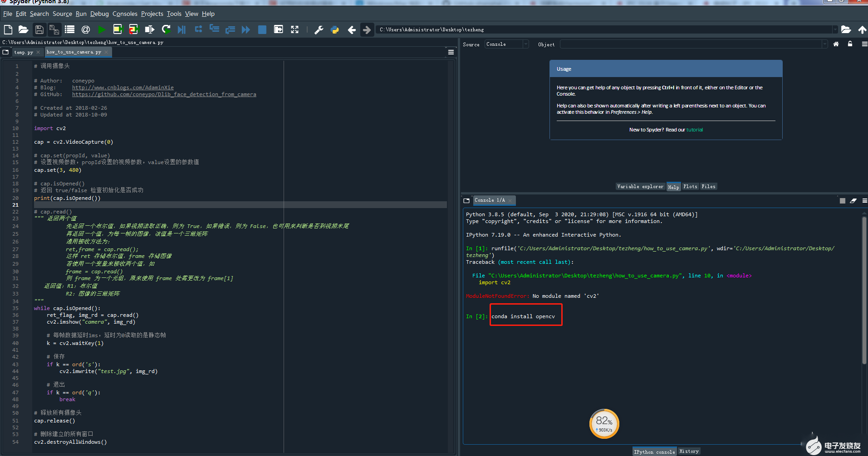Open the Help pane options menu

coord(864,44)
